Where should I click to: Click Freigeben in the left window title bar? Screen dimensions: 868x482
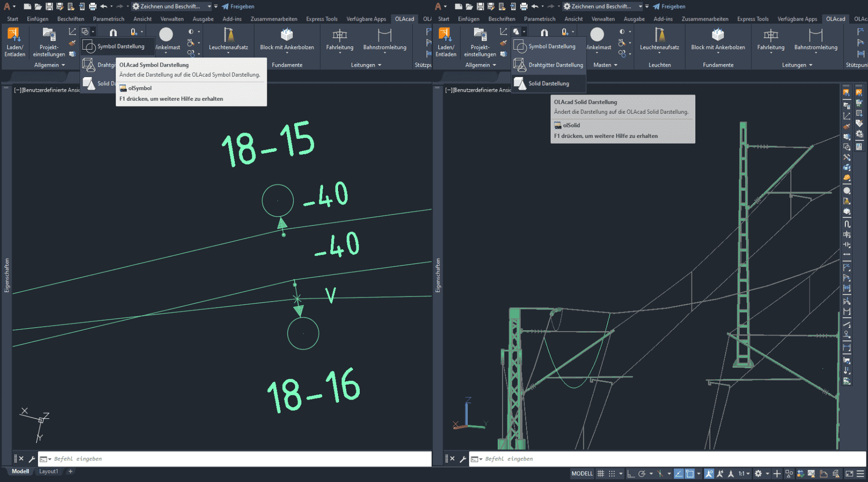click(238, 6)
